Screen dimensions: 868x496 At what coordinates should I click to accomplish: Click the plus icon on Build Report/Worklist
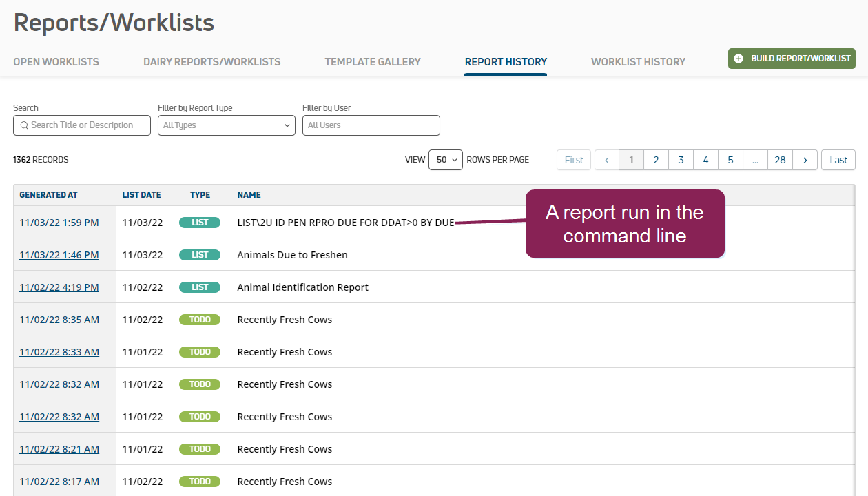click(738, 59)
